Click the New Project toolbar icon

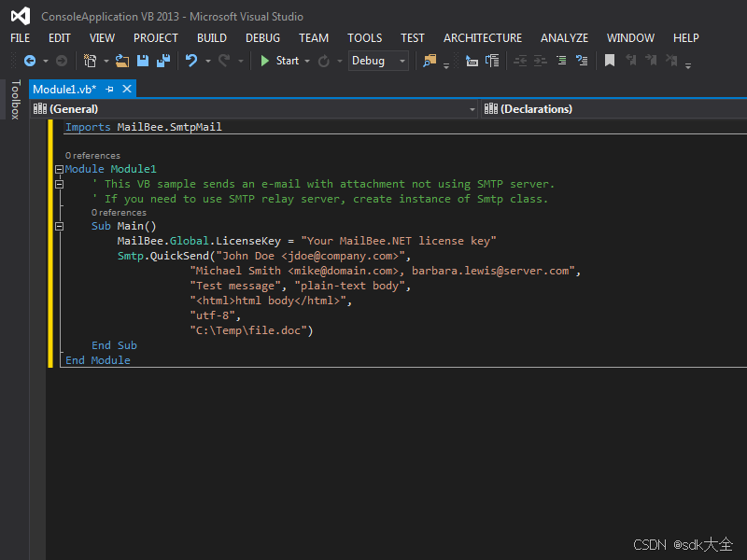(91, 61)
